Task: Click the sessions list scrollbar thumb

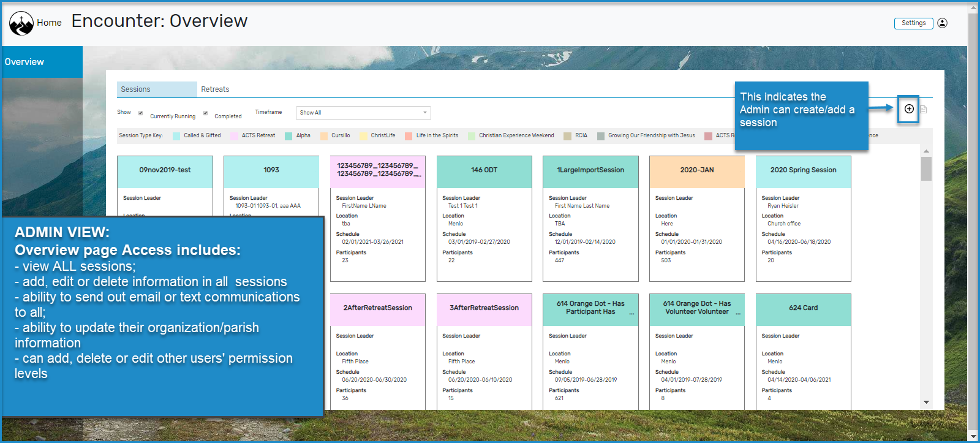Action: point(926,168)
